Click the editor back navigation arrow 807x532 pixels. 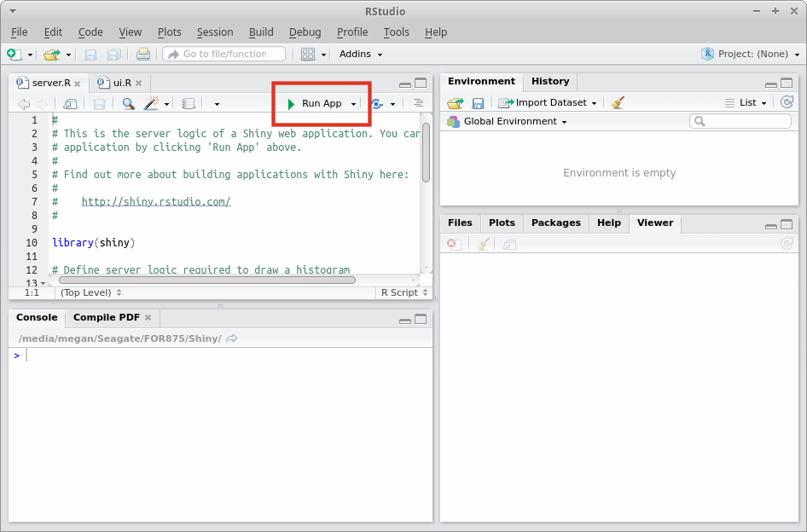coord(24,104)
